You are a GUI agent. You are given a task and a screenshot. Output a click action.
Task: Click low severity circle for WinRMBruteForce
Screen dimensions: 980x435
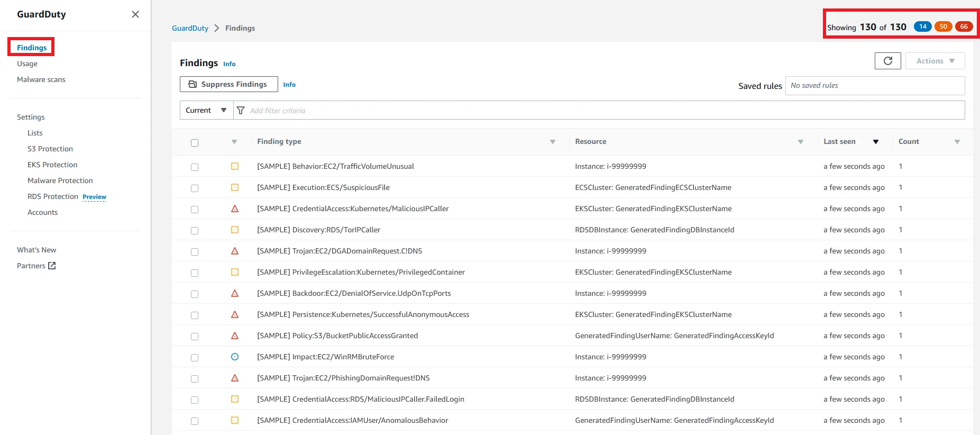tap(235, 357)
